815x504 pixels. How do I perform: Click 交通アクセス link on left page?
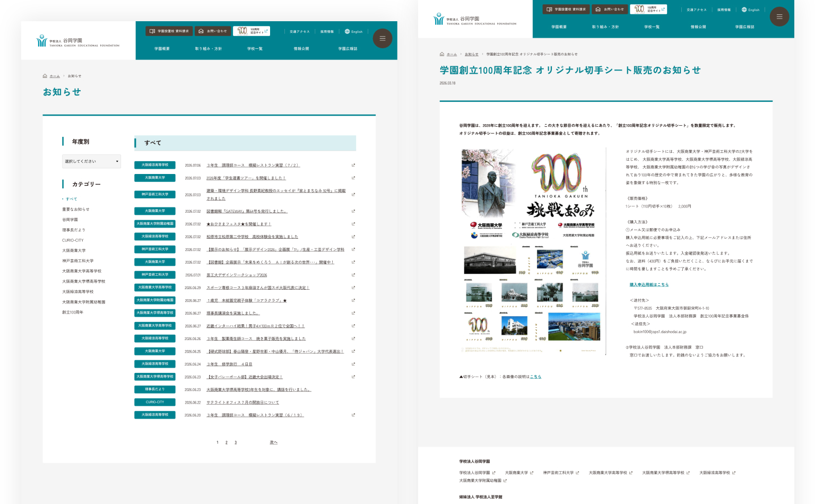pos(299,32)
